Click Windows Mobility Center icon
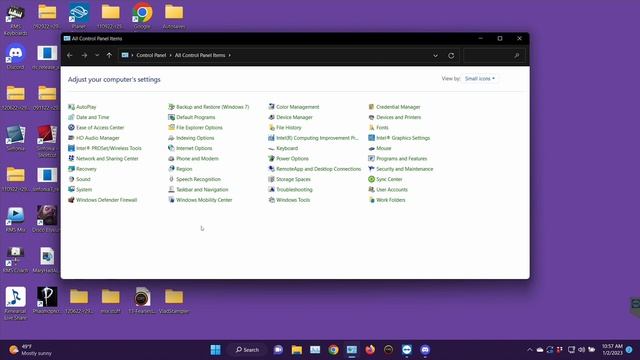 [x=171, y=200]
